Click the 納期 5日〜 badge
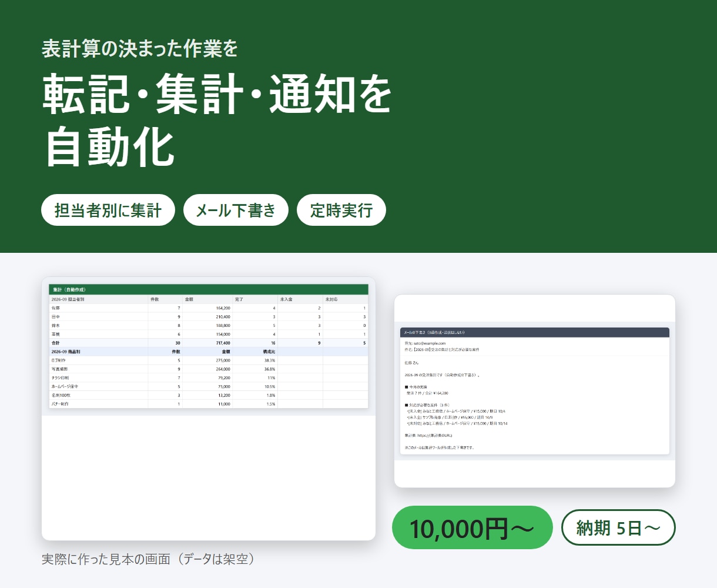 tap(619, 527)
